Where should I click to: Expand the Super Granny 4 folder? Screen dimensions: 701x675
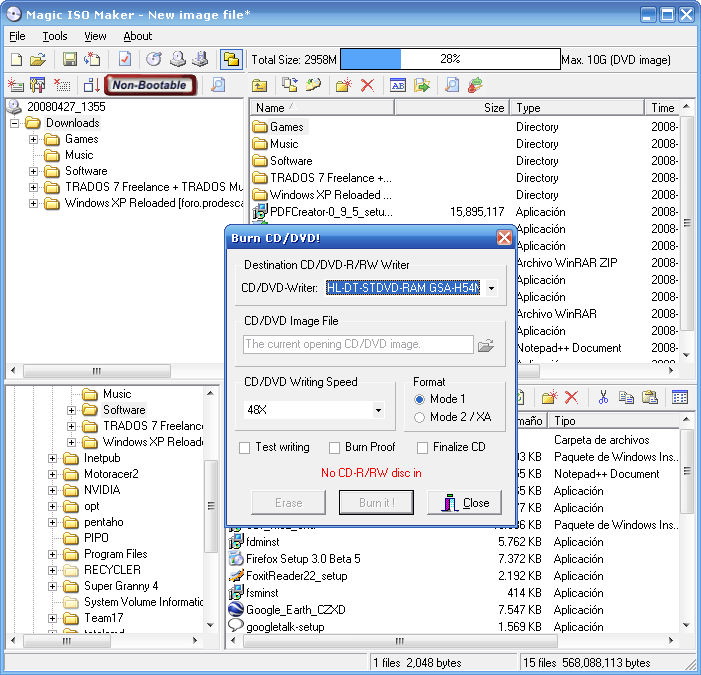click(52, 586)
